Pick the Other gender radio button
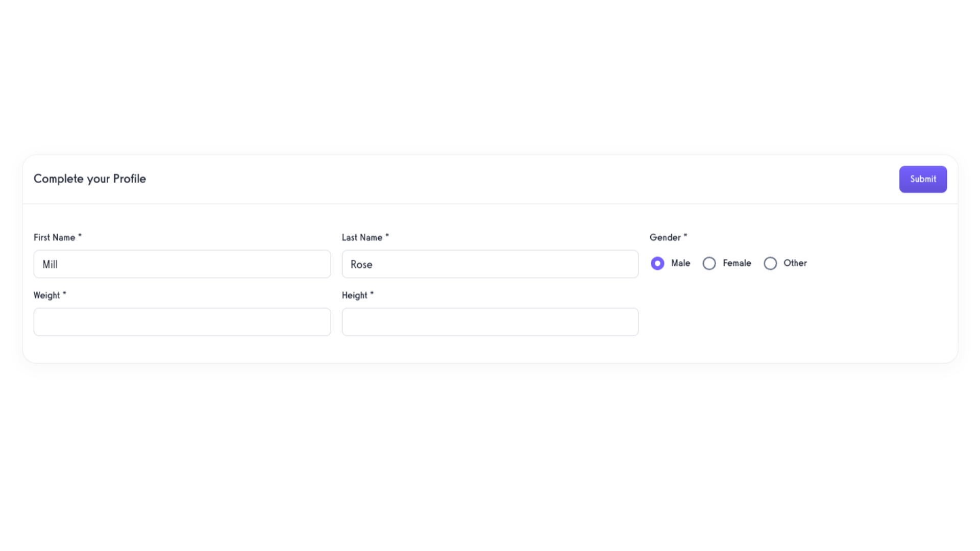Screen dimensions: 980x551 (x=770, y=263)
